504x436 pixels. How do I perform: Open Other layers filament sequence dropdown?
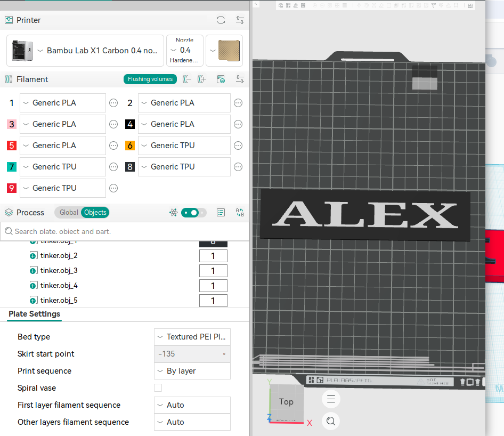[192, 422]
